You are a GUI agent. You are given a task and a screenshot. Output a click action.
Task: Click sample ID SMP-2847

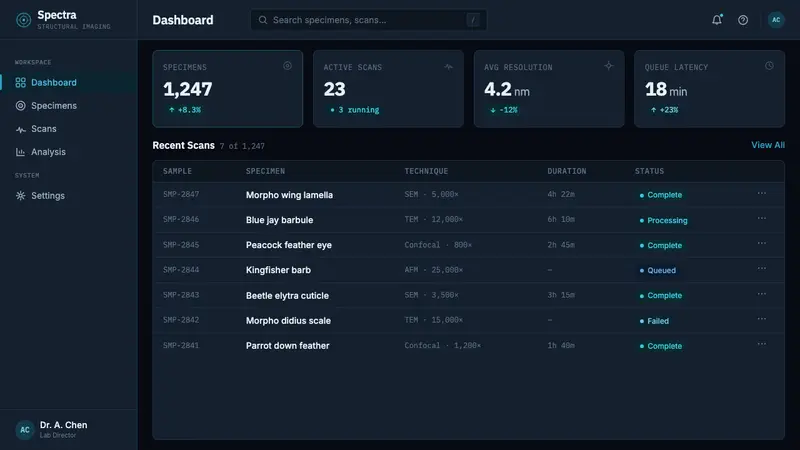click(x=181, y=194)
